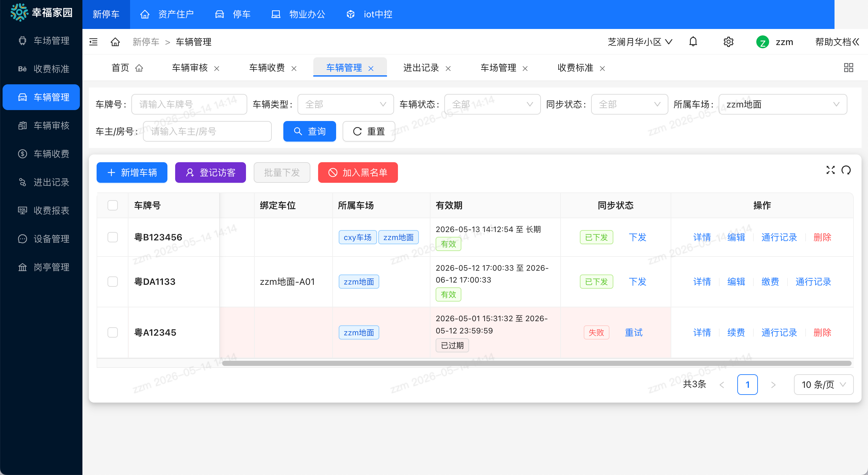Close the 进出记录 tab
The width and height of the screenshot is (868, 475).
click(x=448, y=69)
